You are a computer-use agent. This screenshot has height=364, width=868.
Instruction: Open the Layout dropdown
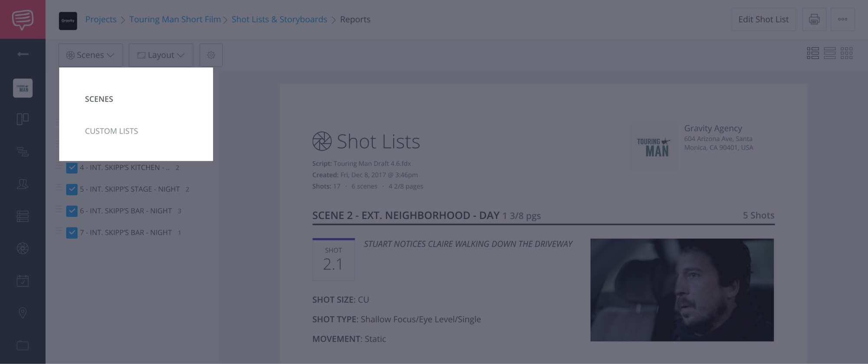pyautogui.click(x=161, y=55)
